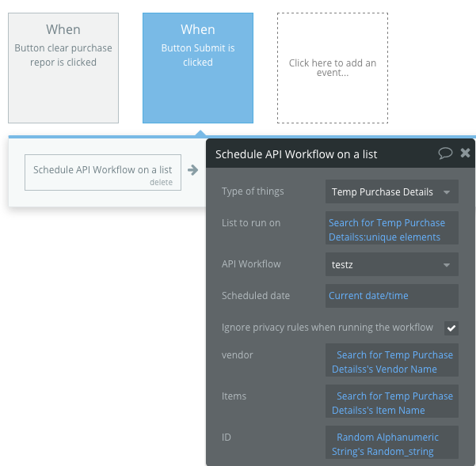476x466 pixels.
Task: Select the clear purchase repor event
Action: pos(63,68)
